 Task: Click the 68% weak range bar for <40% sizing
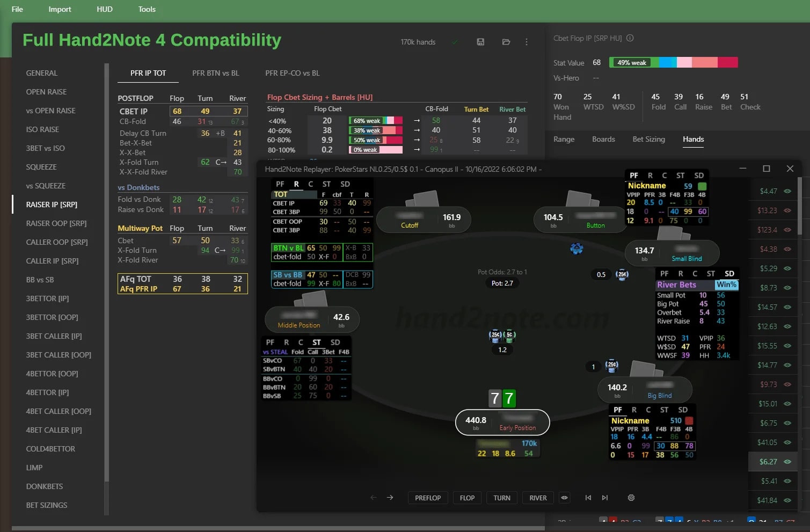click(x=376, y=121)
